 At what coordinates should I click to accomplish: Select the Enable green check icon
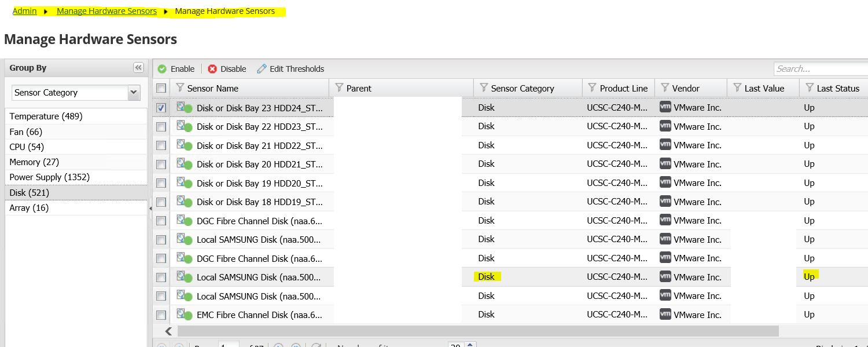coord(162,68)
